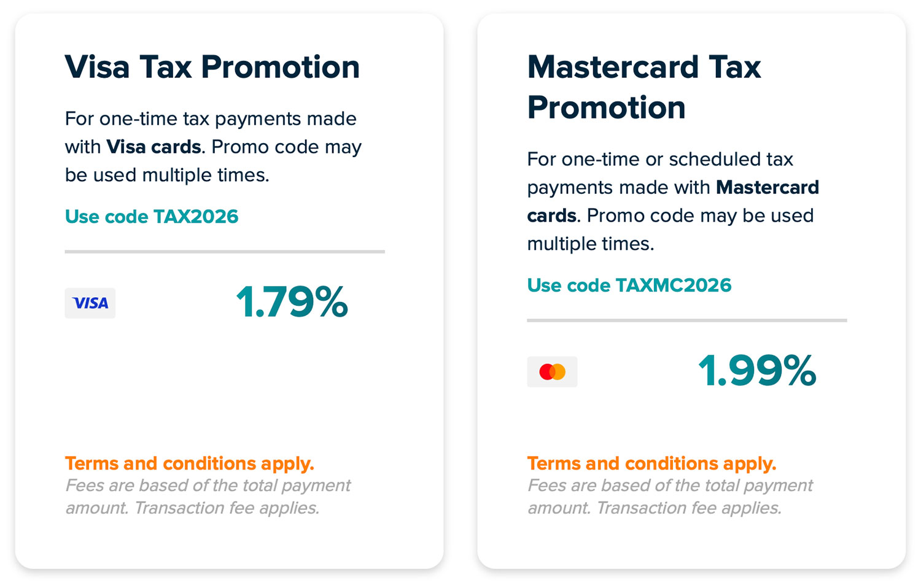
Task: Open Terms and conditions in Mastercard card
Action: (x=651, y=463)
